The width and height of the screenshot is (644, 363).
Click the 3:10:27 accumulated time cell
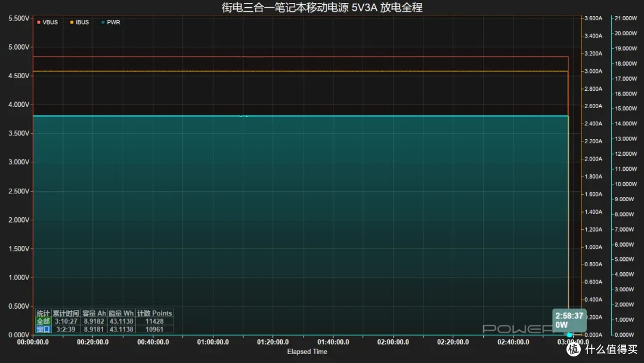(66, 321)
